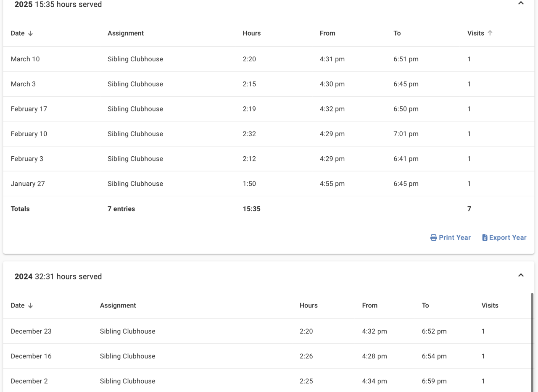The height and width of the screenshot is (392, 538).
Task: Click the 2024 Hours column header
Action: coord(309,306)
